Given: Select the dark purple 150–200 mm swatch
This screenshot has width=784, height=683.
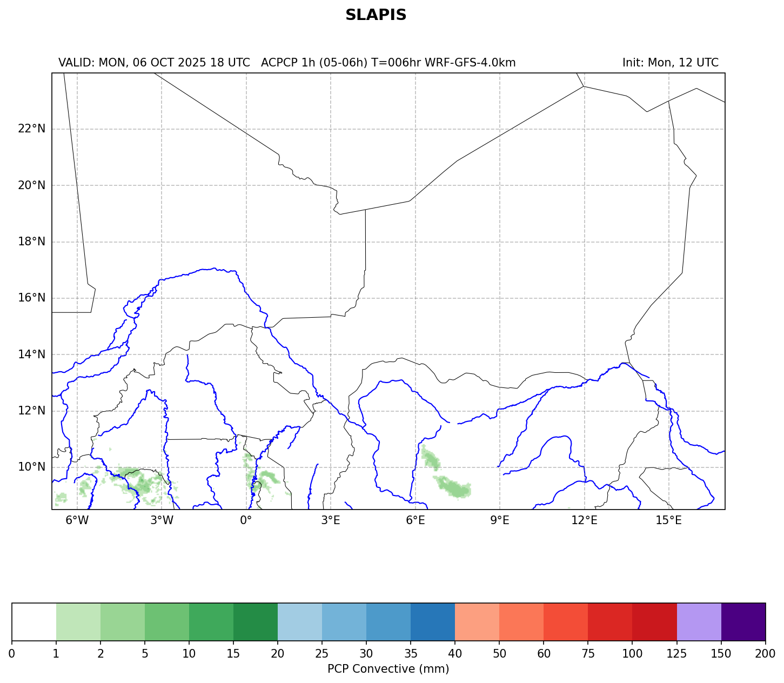Looking at the screenshot, I should [743, 622].
